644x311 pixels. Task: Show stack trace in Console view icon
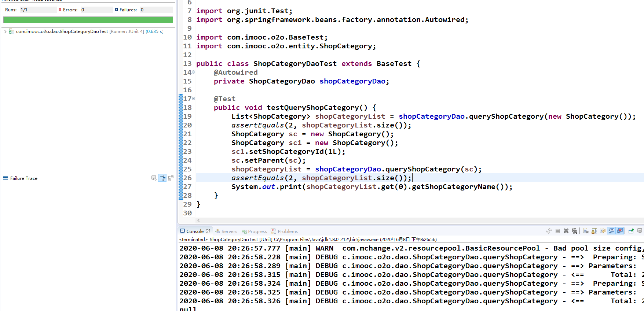(x=154, y=178)
